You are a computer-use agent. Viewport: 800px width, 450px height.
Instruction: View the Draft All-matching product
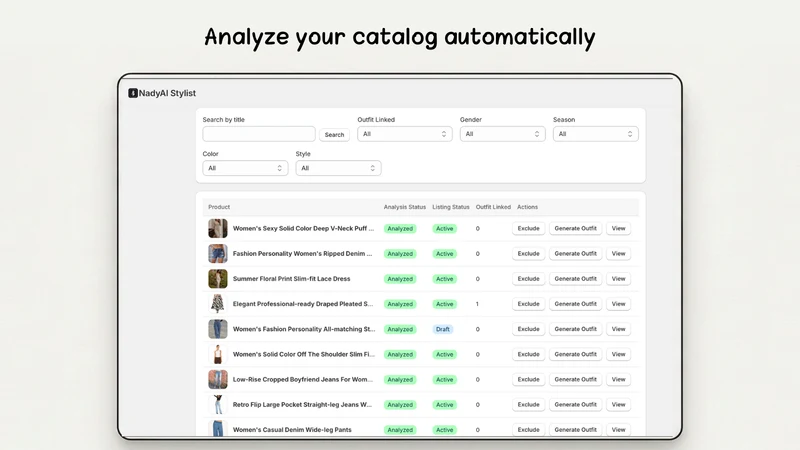pos(618,329)
